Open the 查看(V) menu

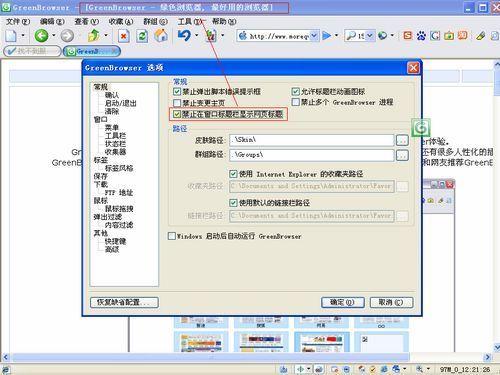87,22
